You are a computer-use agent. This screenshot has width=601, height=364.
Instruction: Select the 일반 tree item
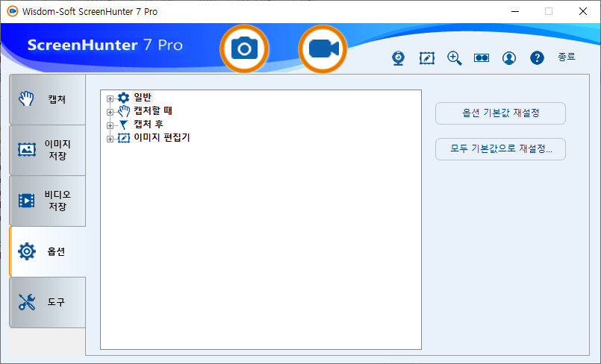coord(143,97)
